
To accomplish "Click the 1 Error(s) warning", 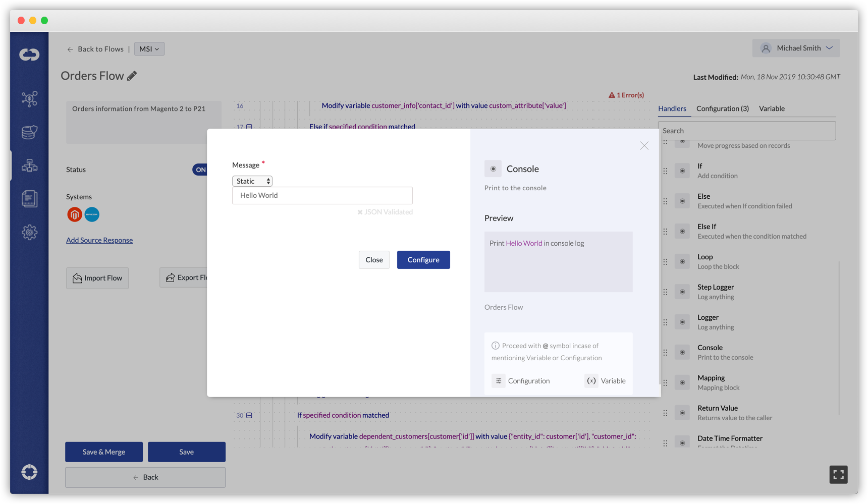I will coord(626,95).
